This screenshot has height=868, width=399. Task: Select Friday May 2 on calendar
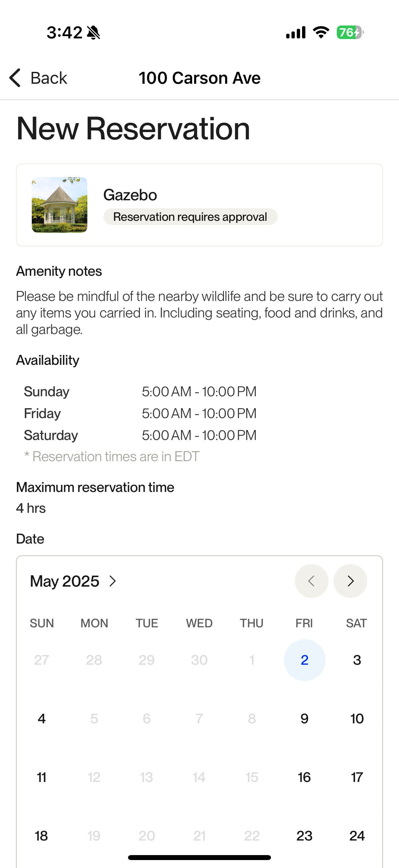[304, 660]
